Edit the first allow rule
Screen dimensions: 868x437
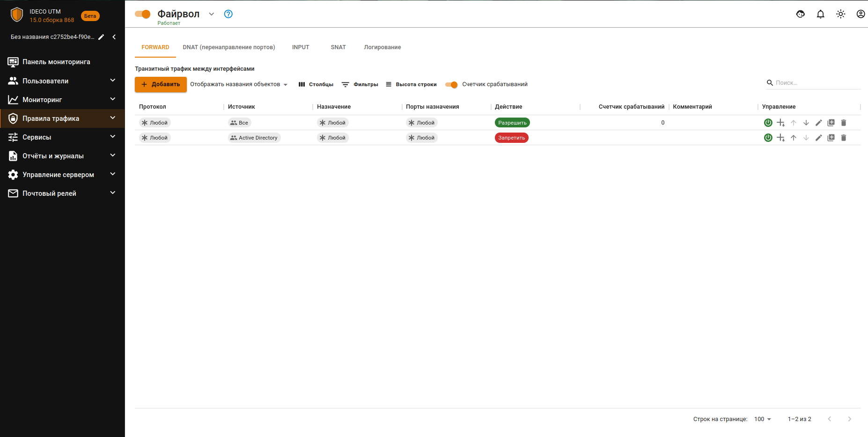pyautogui.click(x=818, y=123)
